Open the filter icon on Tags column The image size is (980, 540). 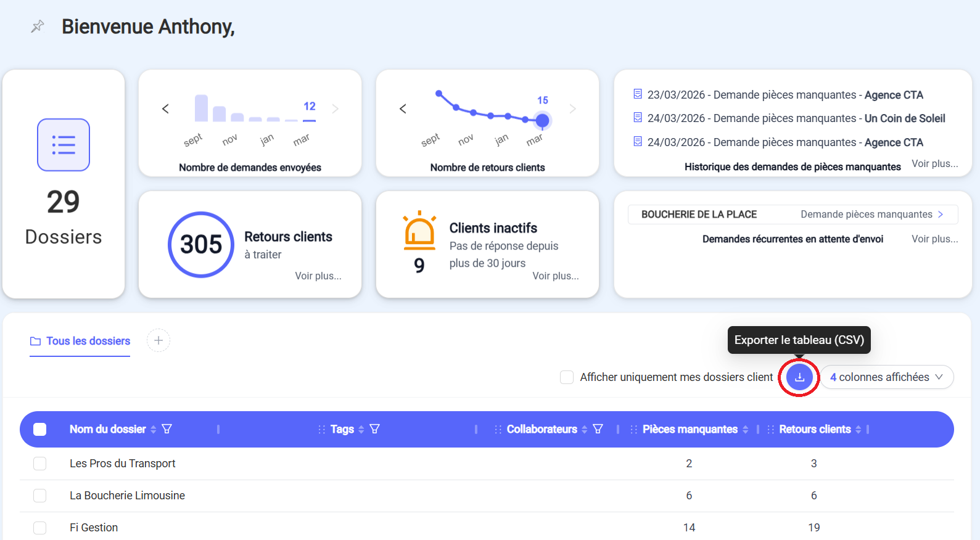[x=374, y=429]
